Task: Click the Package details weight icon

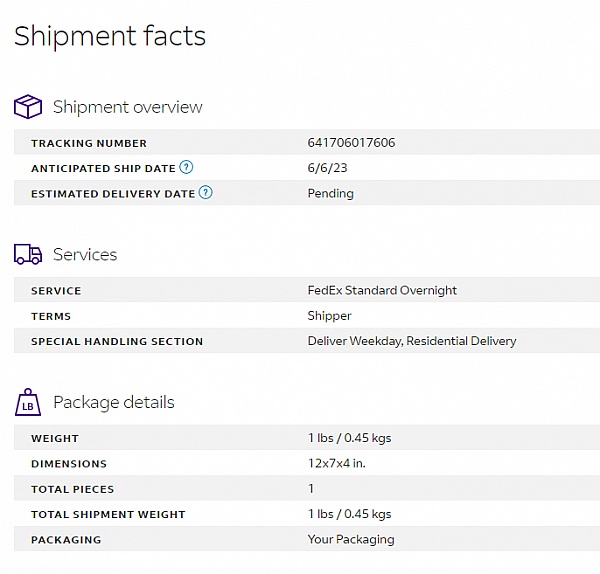Action: [x=28, y=402]
